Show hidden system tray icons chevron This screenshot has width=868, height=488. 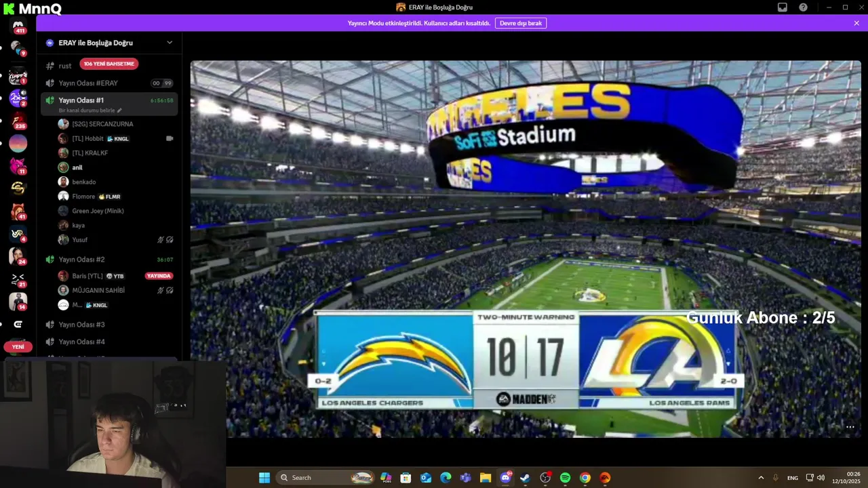click(761, 478)
